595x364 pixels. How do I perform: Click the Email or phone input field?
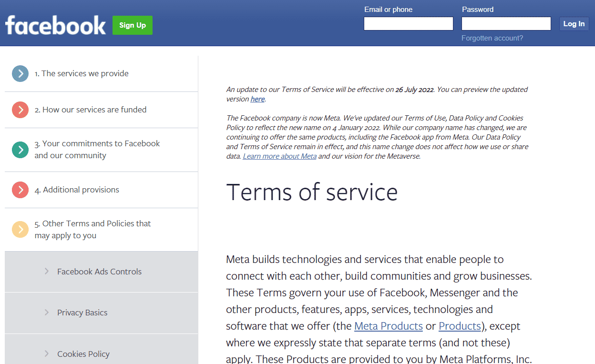click(x=408, y=23)
